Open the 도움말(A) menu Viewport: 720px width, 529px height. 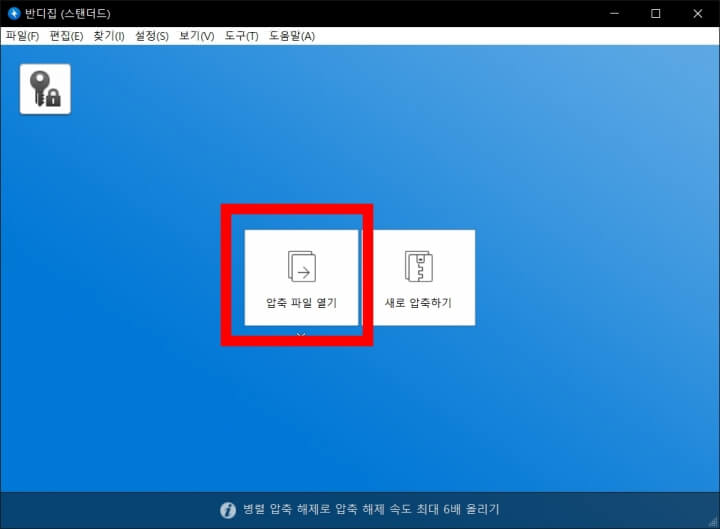click(x=292, y=36)
